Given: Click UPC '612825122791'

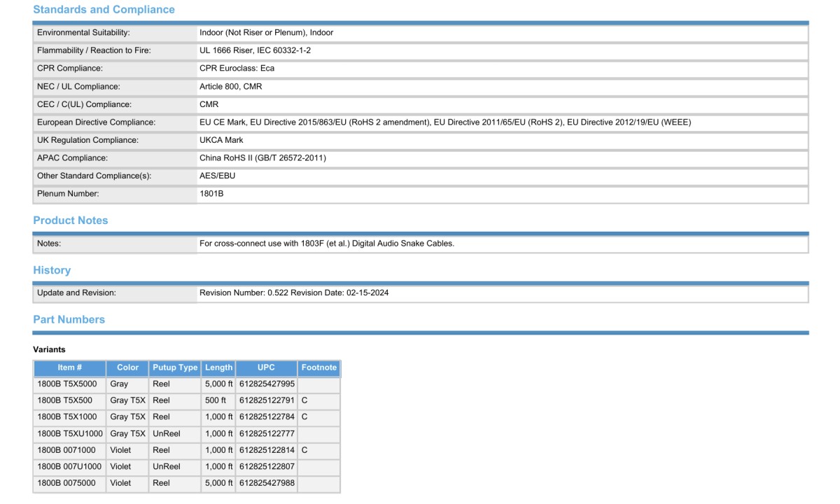Looking at the screenshot, I should point(267,400).
